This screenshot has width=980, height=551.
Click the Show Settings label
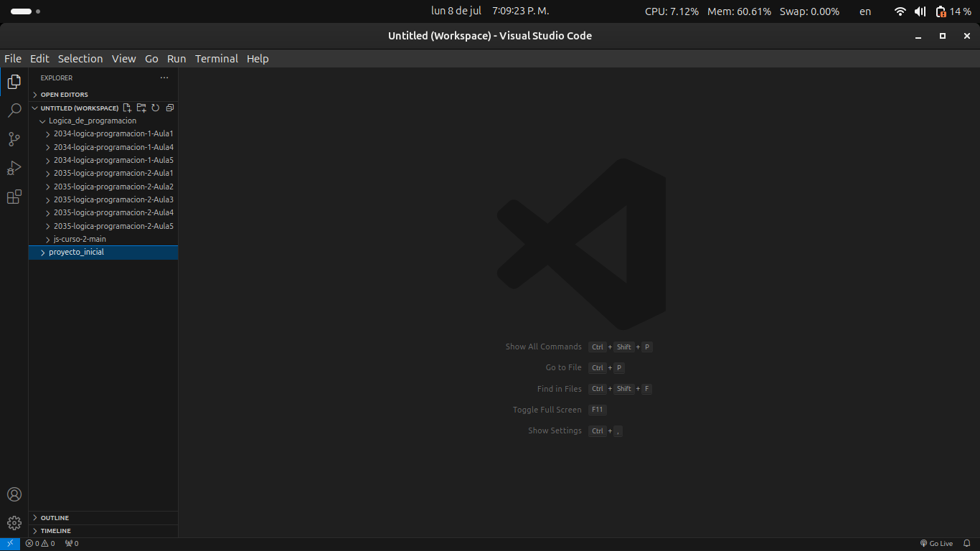pyautogui.click(x=555, y=430)
